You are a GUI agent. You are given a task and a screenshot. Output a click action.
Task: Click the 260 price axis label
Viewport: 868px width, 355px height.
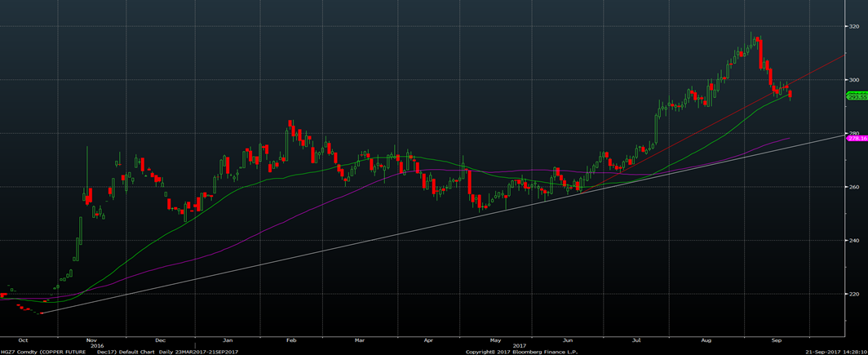854,187
